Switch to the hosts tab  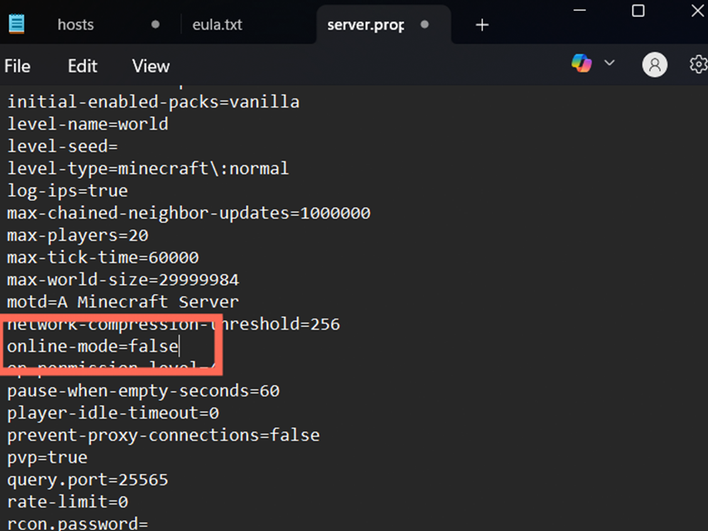(75, 24)
